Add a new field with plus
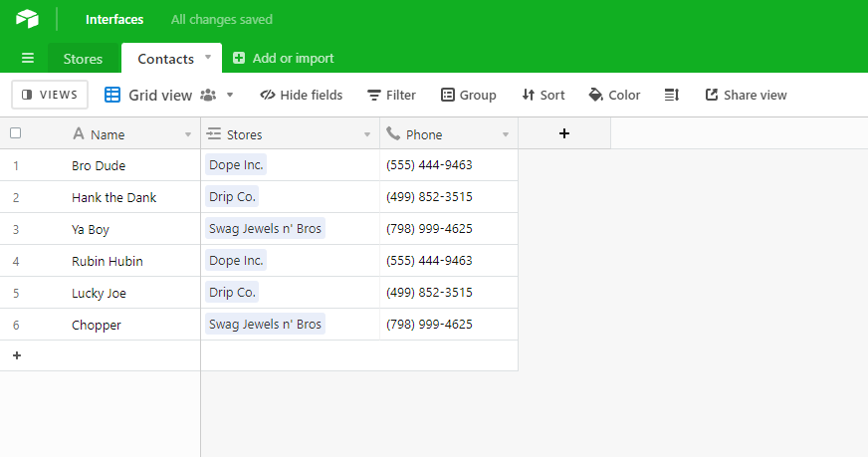This screenshot has height=457, width=868. [x=564, y=133]
